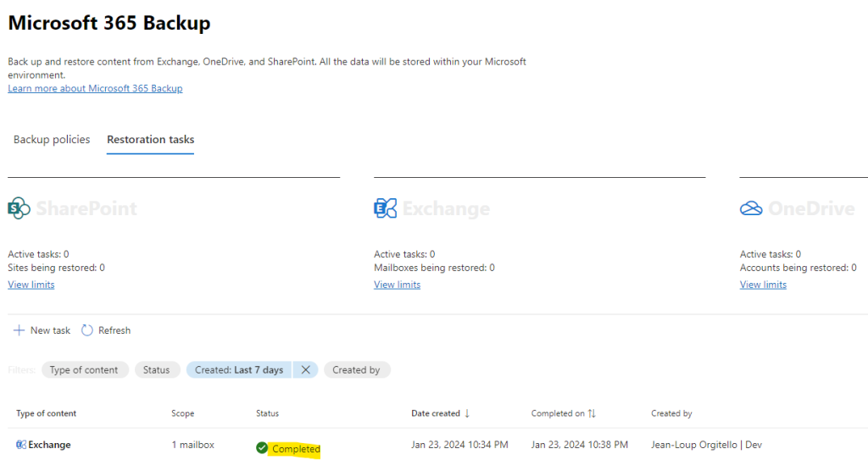Open the Created: Last 7 days filter
Image resolution: width=868 pixels, height=460 pixels.
point(239,369)
